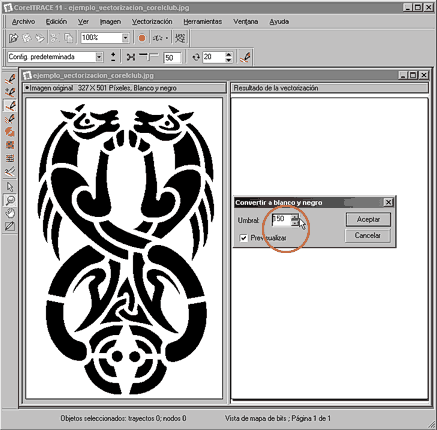437x430 pixels.
Task: Click the stepped threshold icon beside the 50 field
Action: pyautogui.click(x=149, y=57)
